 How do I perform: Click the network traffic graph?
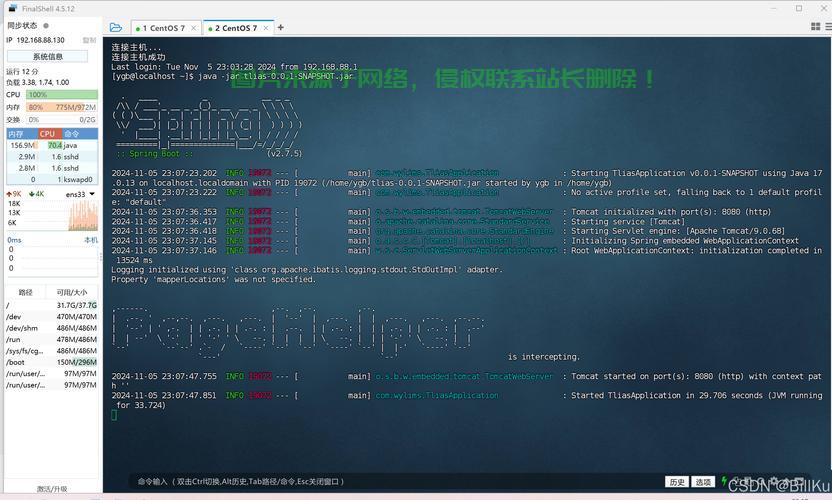(x=83, y=215)
